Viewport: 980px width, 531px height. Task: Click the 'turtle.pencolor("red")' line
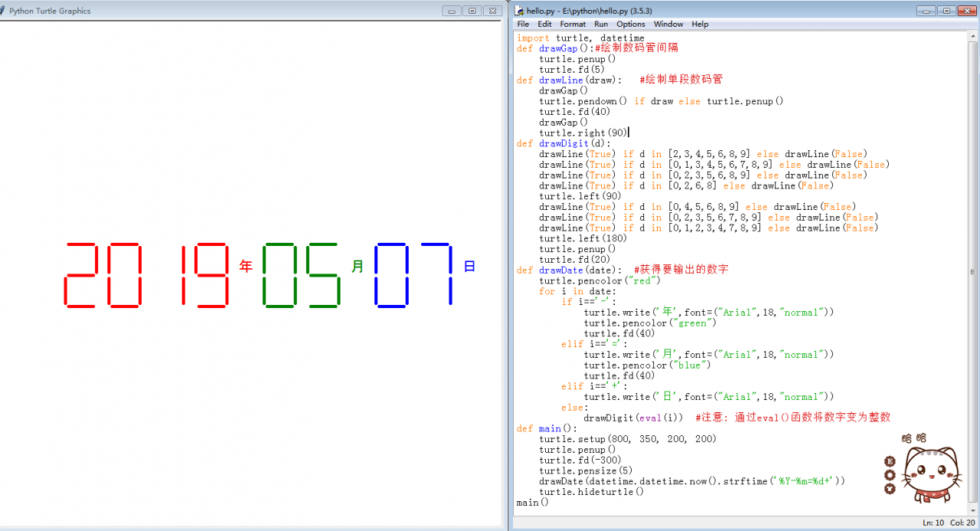pyautogui.click(x=599, y=280)
